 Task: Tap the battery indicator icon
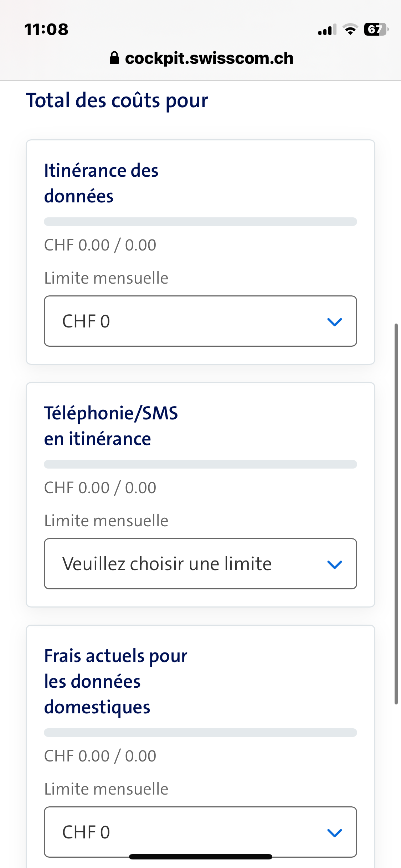pos(376,29)
